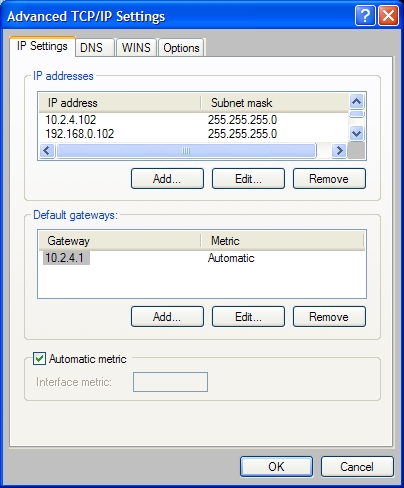404x488 pixels.
Task: Remove the selected IP address
Action: tap(329, 179)
